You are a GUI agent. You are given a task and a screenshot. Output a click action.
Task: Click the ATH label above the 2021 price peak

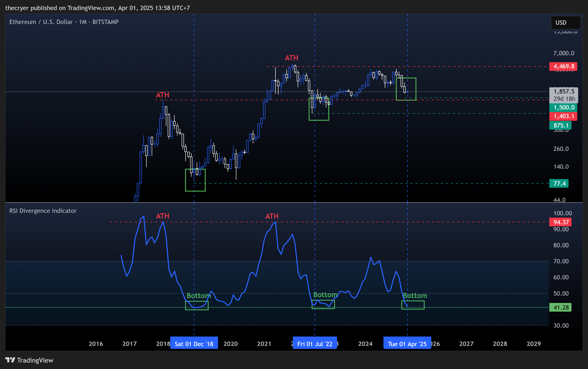click(291, 58)
